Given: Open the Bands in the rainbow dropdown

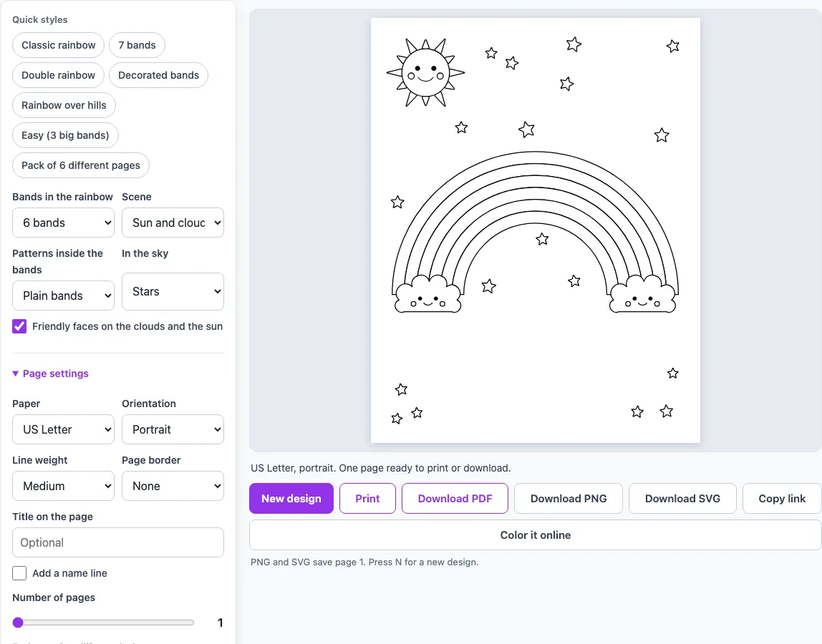Looking at the screenshot, I should 64,223.
